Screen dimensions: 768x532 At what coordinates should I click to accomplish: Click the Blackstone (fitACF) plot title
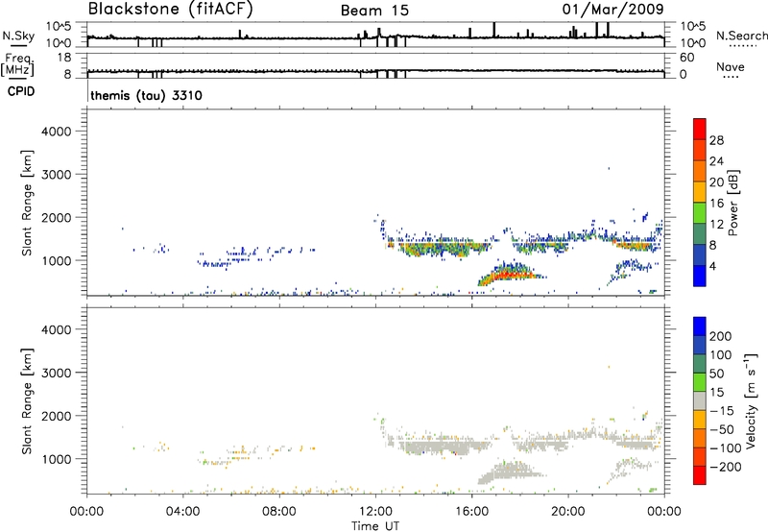point(171,10)
